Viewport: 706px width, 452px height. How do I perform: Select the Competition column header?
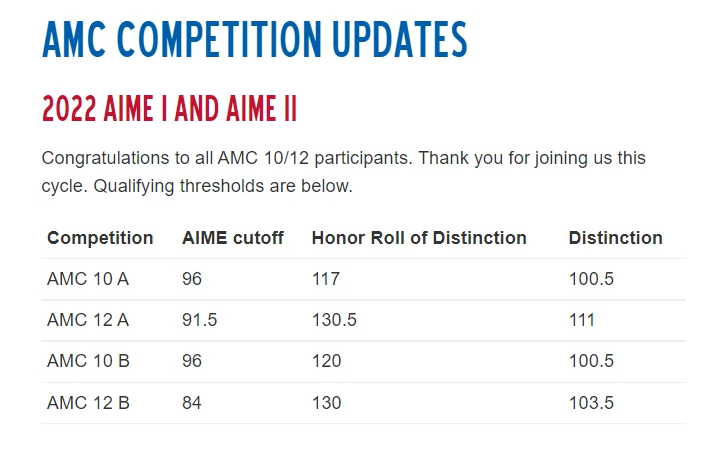pos(100,238)
